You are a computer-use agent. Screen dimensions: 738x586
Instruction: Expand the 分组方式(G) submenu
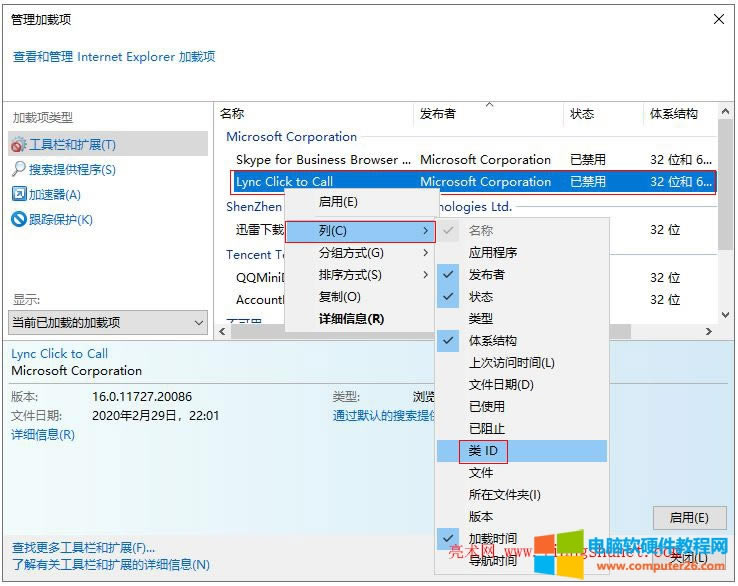tap(358, 253)
